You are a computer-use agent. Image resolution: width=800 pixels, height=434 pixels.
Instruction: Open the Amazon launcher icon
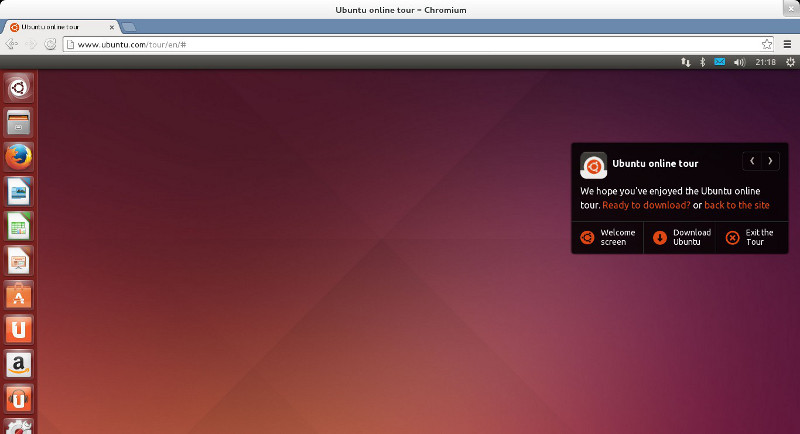pyautogui.click(x=19, y=364)
